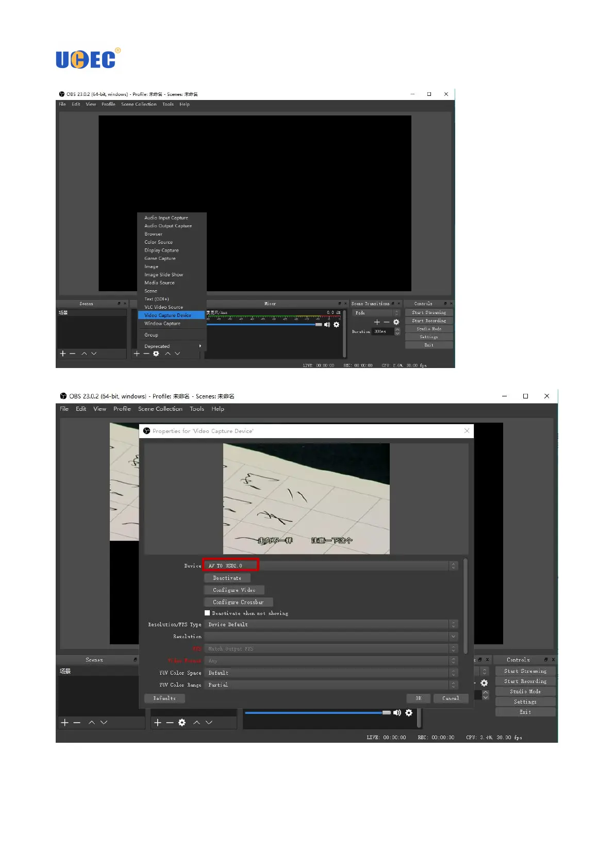The height and width of the screenshot is (868, 614).
Task: Click the Configure Crossbar button
Action: (x=238, y=602)
